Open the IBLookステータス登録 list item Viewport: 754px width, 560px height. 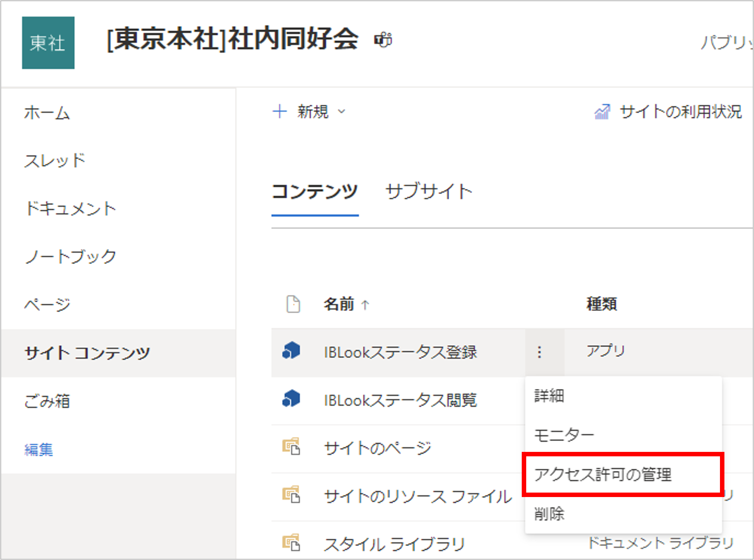pyautogui.click(x=401, y=352)
